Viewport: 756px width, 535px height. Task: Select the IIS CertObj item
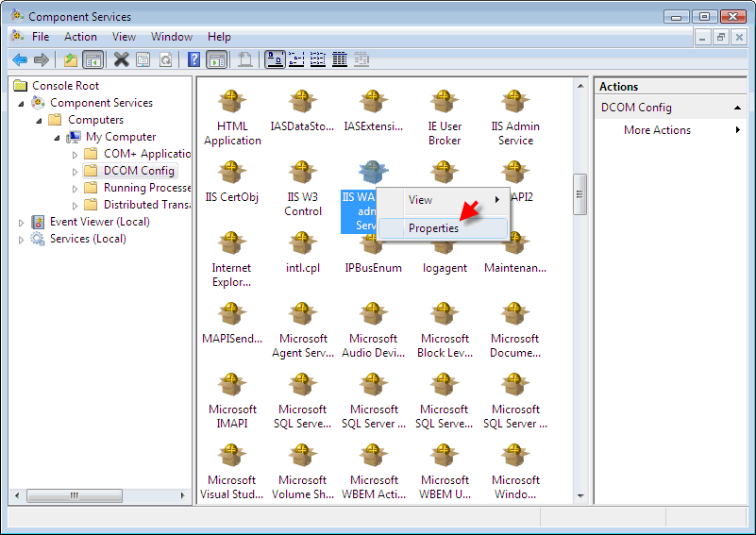click(x=232, y=182)
